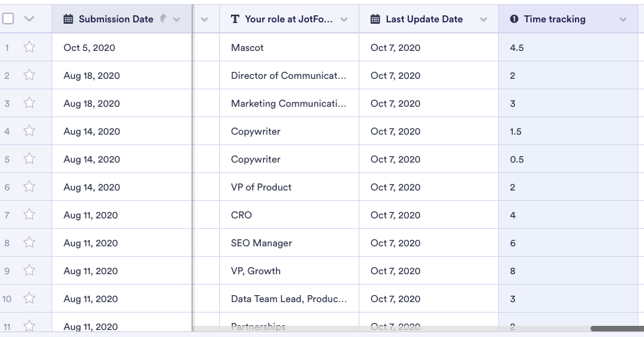Open the Your role at JotForm column dropdown
Viewport: 644px width, 337px height.
pos(344,20)
